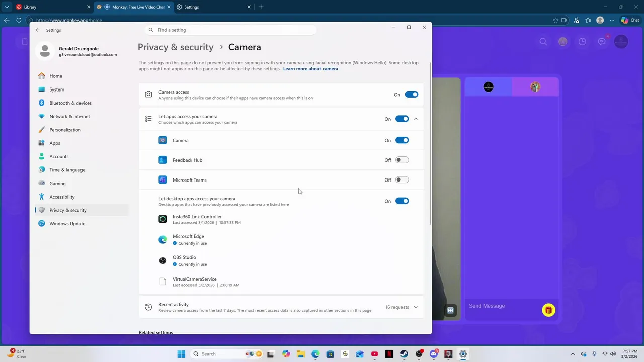Open Copilot Chat button in Edge

coord(629,20)
